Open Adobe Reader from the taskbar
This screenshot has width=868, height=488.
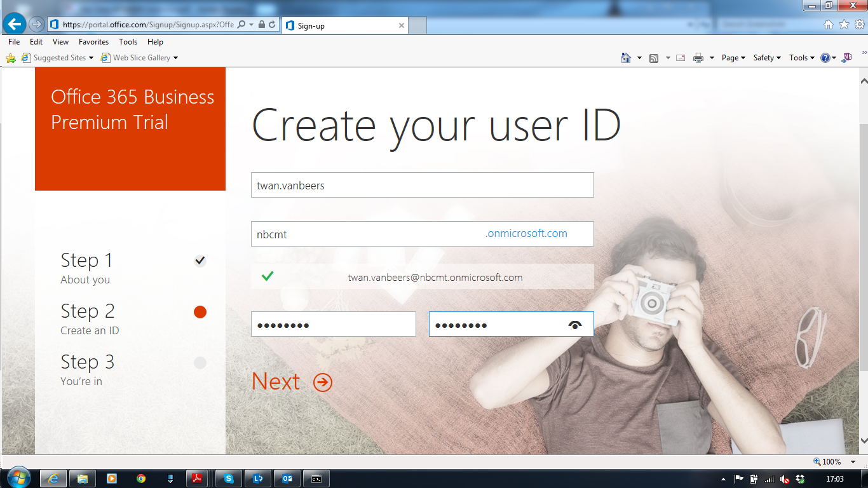[198, 478]
